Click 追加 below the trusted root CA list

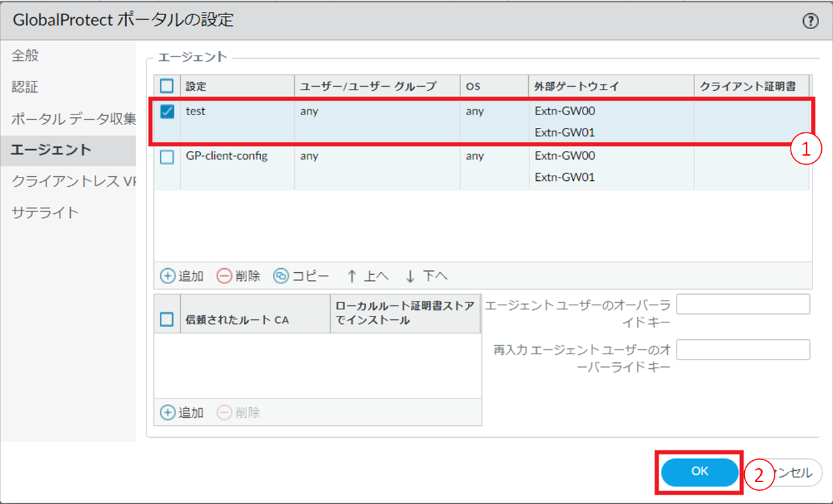[x=182, y=413]
